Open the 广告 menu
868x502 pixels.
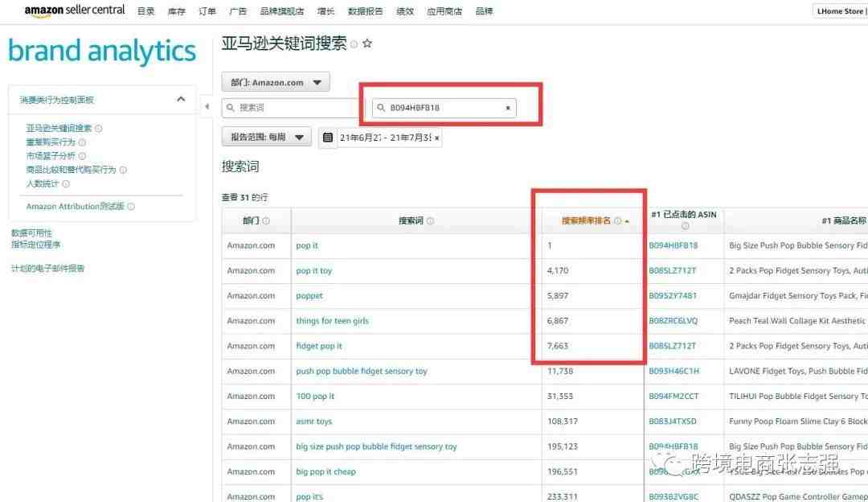coord(238,11)
